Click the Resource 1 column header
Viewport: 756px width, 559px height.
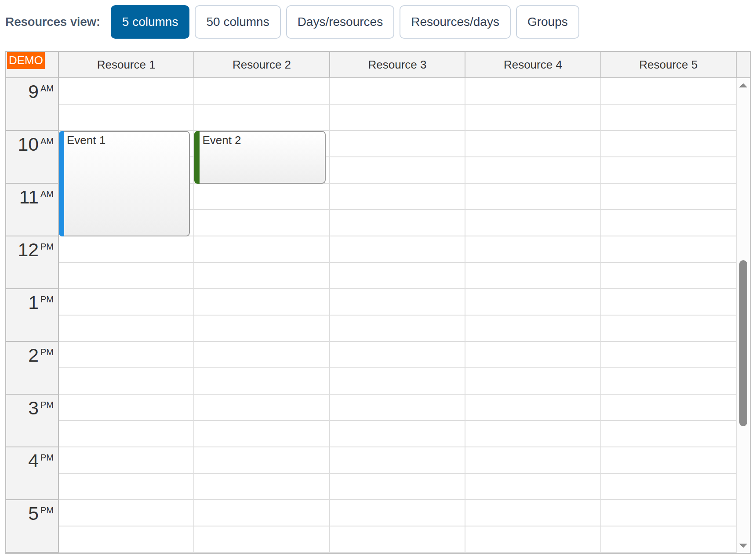(126, 65)
